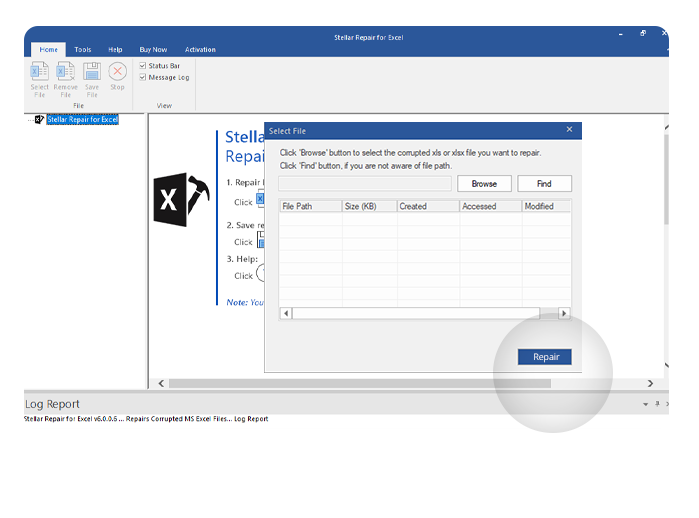
Task: Click the Remove File ribbon icon
Action: pos(65,71)
